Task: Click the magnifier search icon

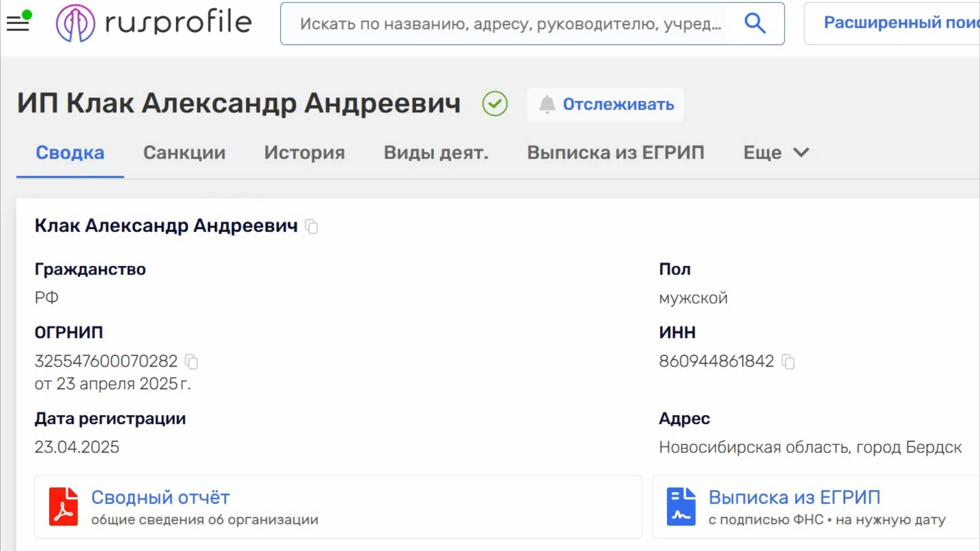Action: pyautogui.click(x=754, y=23)
